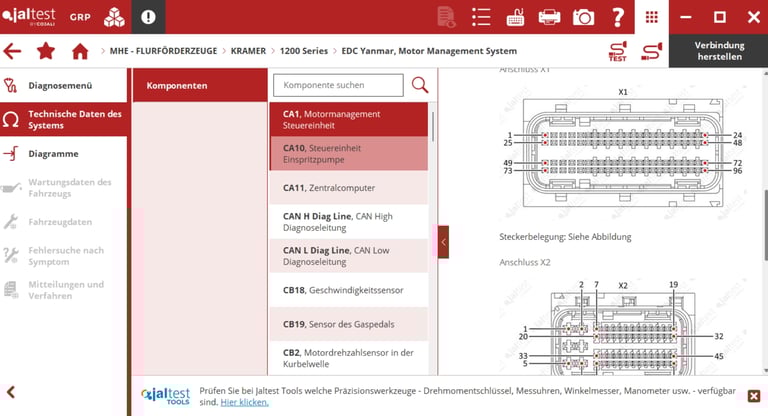Open the apps grid icon

point(651,17)
